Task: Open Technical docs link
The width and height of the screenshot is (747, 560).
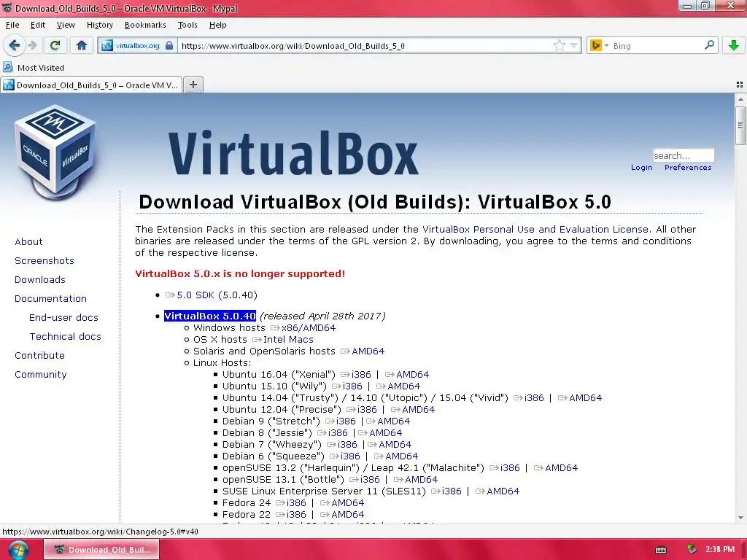Action: tap(65, 337)
